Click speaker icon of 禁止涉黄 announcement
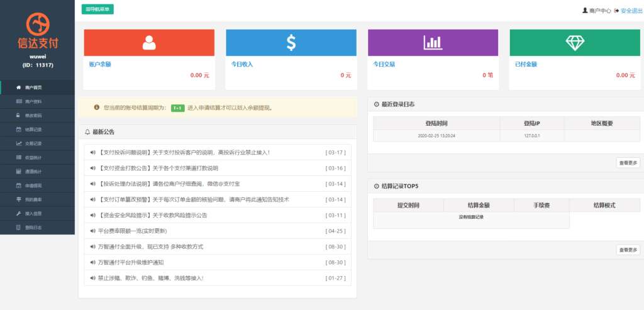Image resolution: width=644 pixels, height=310 pixels. (x=93, y=278)
